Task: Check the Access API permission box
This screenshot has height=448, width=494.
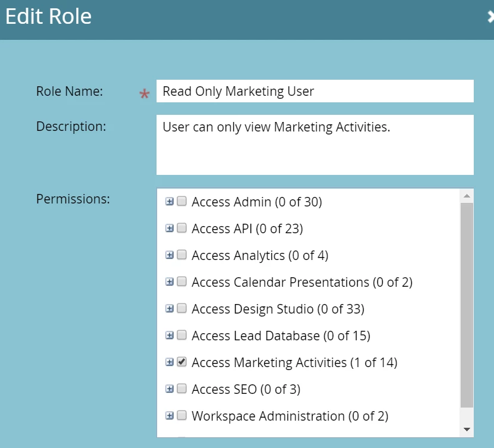Action: click(182, 228)
